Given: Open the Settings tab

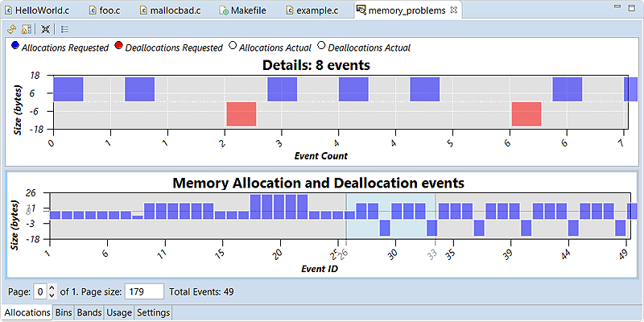Looking at the screenshot, I should [x=153, y=312].
